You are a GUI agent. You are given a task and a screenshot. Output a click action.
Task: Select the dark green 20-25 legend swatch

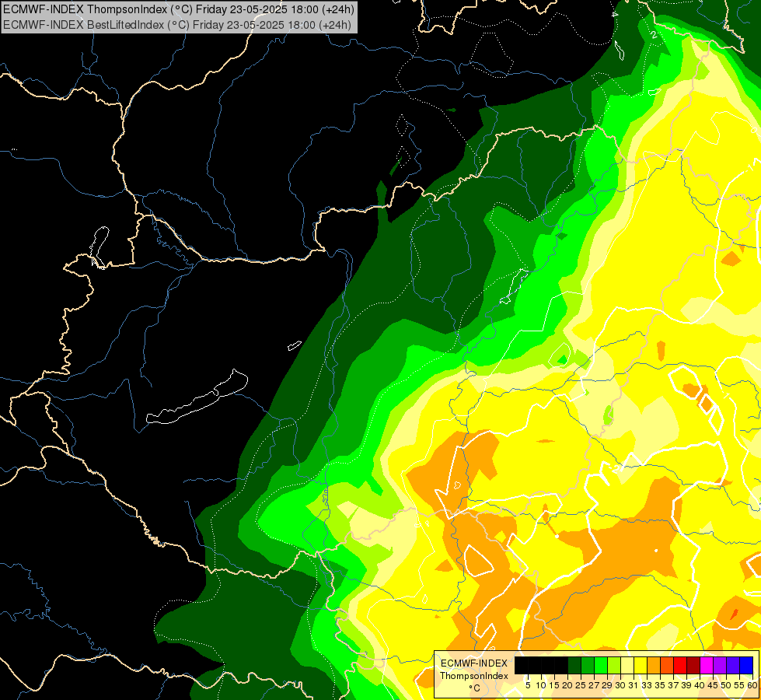point(574,665)
